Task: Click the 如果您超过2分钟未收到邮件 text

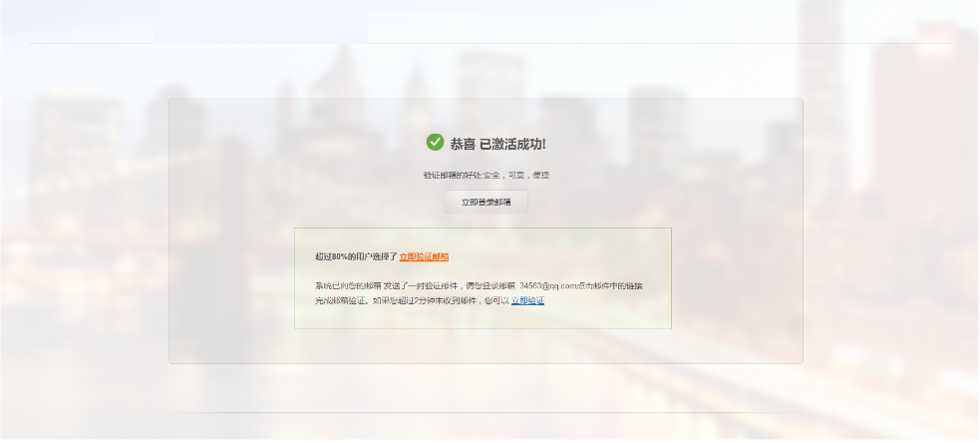Action: [x=426, y=300]
